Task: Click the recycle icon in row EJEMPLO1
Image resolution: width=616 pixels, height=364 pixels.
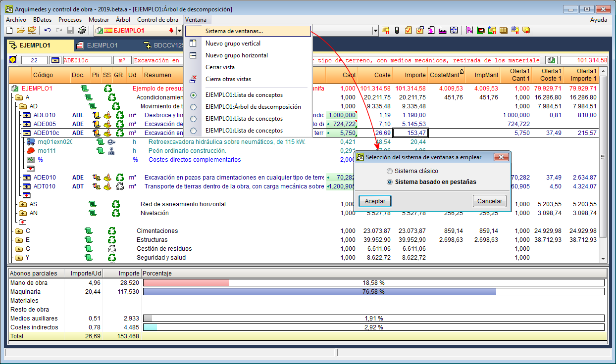Action: pyautogui.click(x=107, y=89)
